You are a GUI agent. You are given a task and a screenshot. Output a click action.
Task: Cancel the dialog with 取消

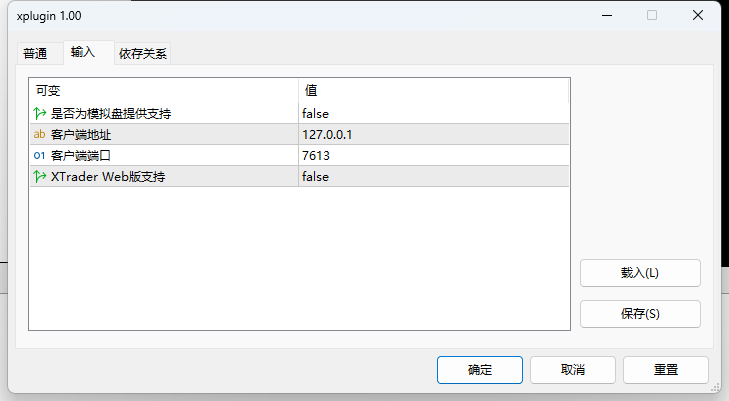(x=573, y=369)
